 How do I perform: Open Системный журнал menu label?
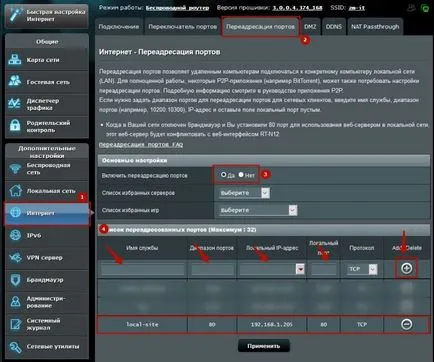[43, 324]
